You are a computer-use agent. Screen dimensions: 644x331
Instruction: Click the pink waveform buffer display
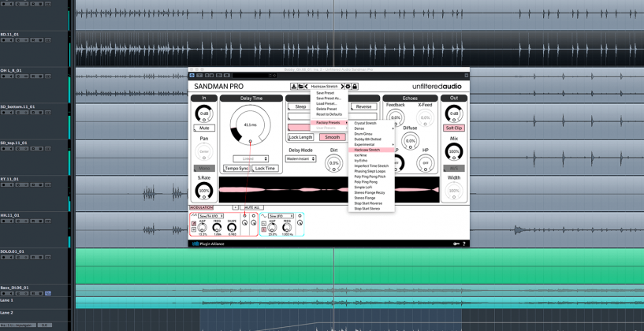[329, 190]
